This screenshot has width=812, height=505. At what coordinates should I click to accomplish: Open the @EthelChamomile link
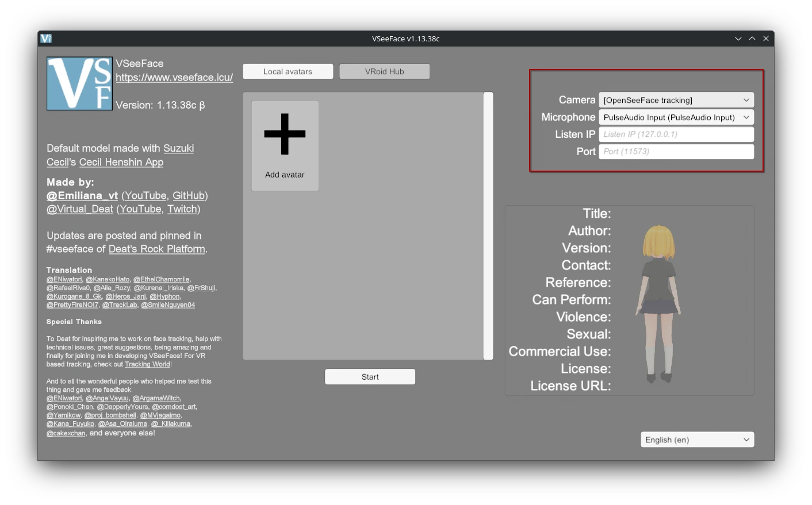point(162,279)
